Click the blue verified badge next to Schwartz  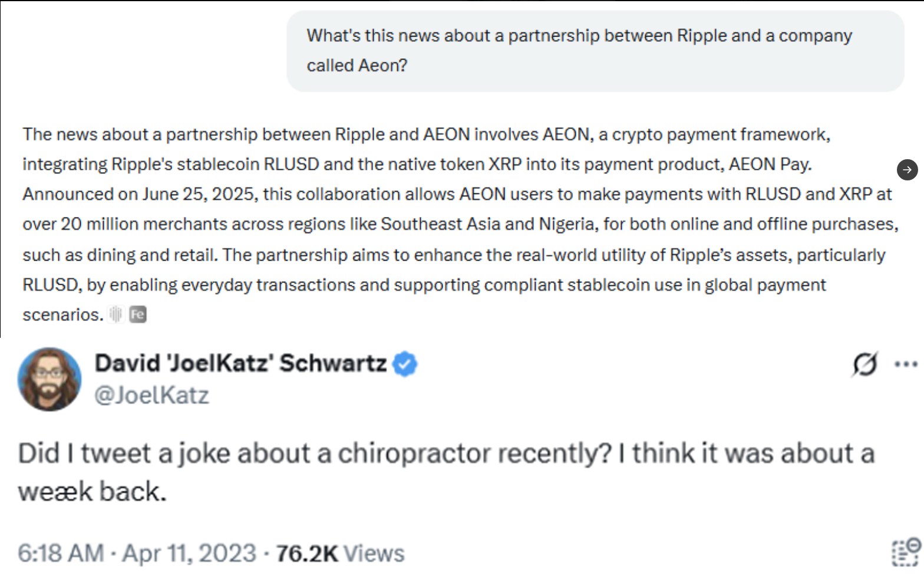click(x=405, y=364)
